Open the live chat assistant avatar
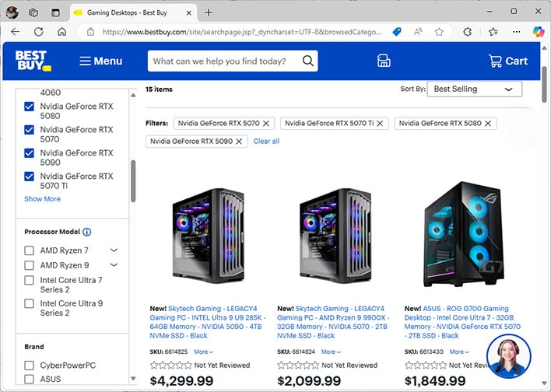This screenshot has width=551, height=392. [x=509, y=355]
